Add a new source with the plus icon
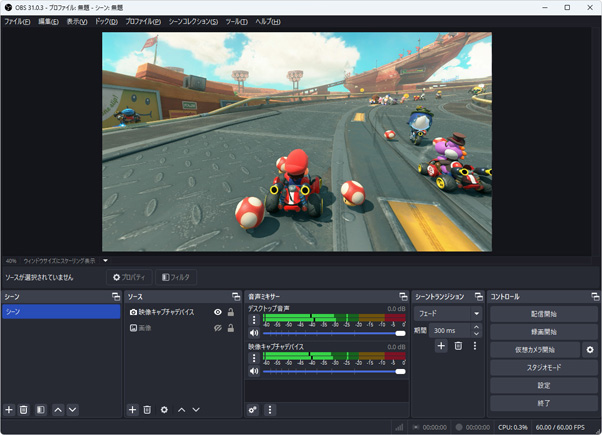 [x=132, y=410]
